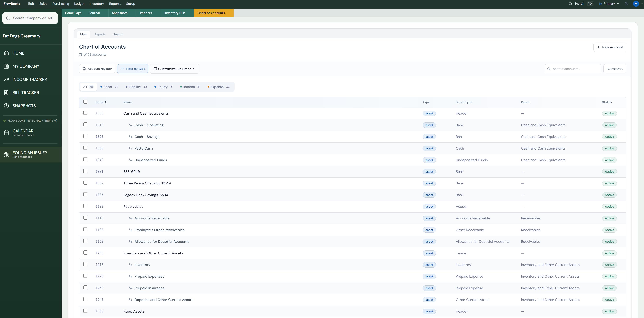Toggle dark mode with the moon icon
Screen dimensions: 644x318
(x=626, y=4)
